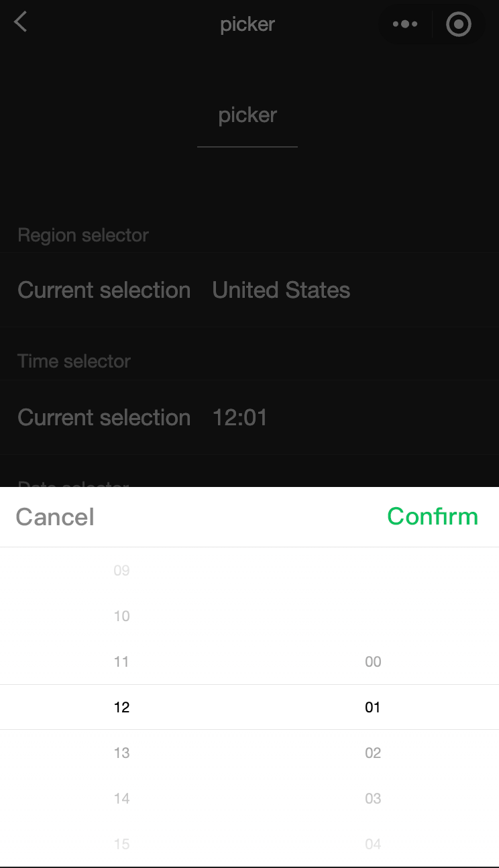Viewport: 499px width, 868px height.
Task: Select minute 02 in picker
Action: pyautogui.click(x=373, y=753)
